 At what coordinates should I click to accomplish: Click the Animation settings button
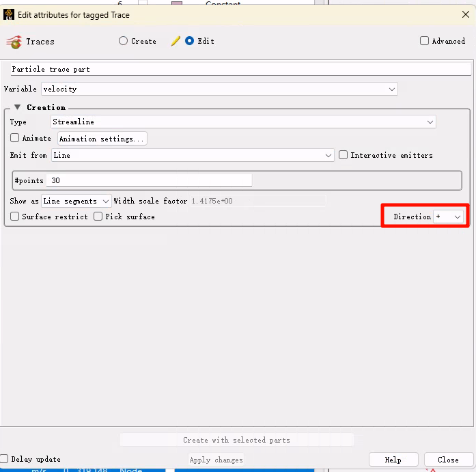[x=102, y=139]
